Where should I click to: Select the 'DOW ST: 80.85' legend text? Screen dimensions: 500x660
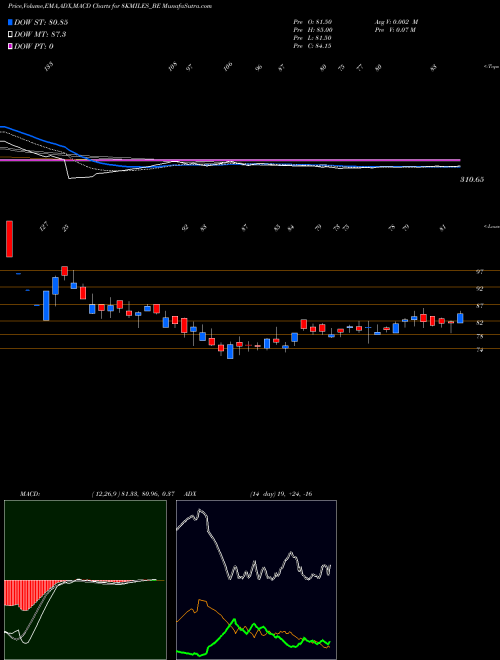coord(41,22)
